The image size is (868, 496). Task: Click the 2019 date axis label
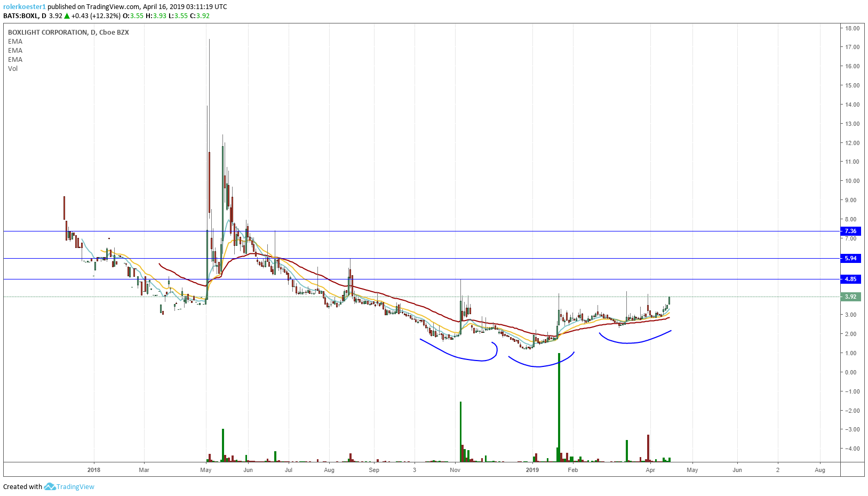[532, 470]
